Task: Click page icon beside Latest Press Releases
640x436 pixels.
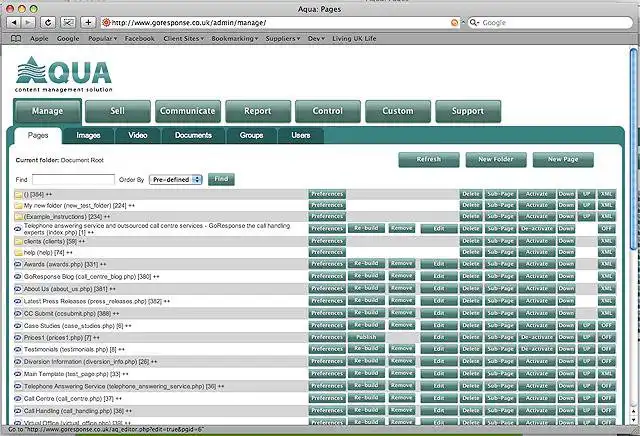Action: 18,301
